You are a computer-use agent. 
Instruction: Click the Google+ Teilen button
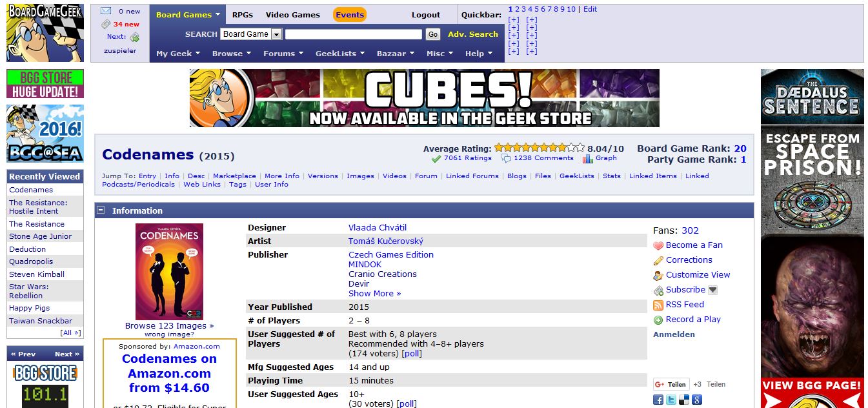[x=671, y=384]
